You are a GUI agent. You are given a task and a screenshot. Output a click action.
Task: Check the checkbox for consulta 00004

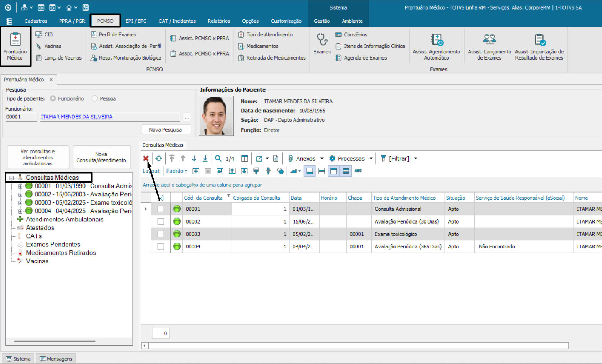[161, 246]
